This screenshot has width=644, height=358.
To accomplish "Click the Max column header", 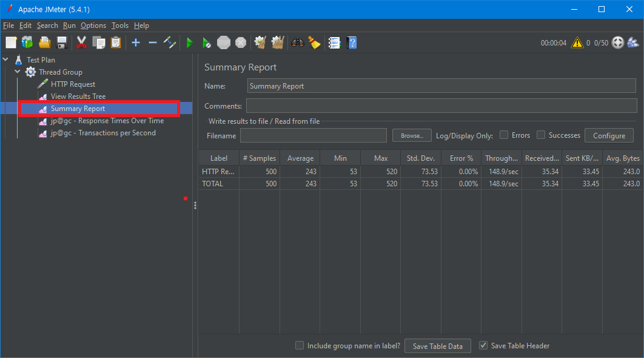I will pos(381,158).
